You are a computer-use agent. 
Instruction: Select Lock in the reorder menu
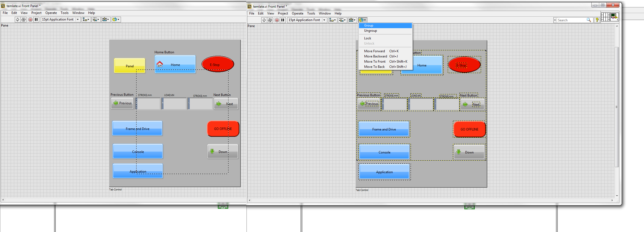pos(385,38)
